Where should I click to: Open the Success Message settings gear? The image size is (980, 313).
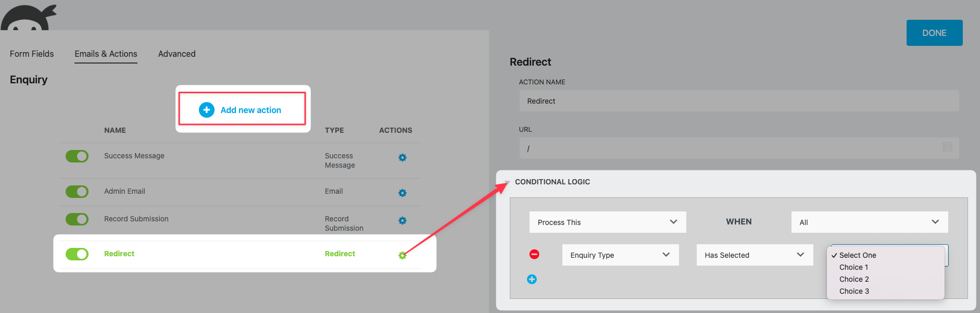(x=403, y=158)
